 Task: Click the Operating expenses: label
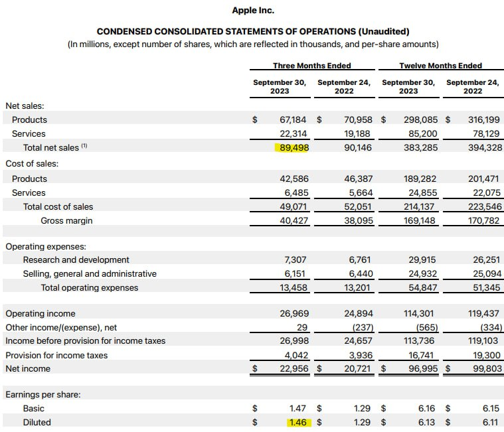(46, 247)
